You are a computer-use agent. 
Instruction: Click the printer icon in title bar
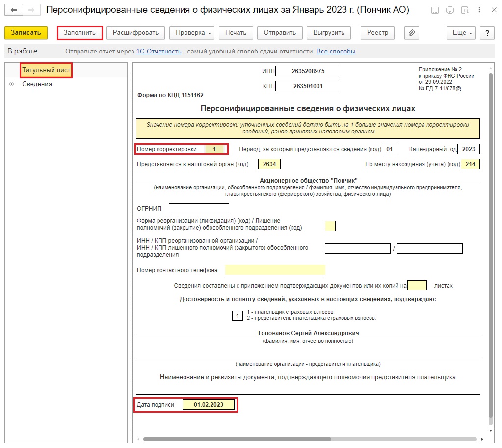click(450, 10)
